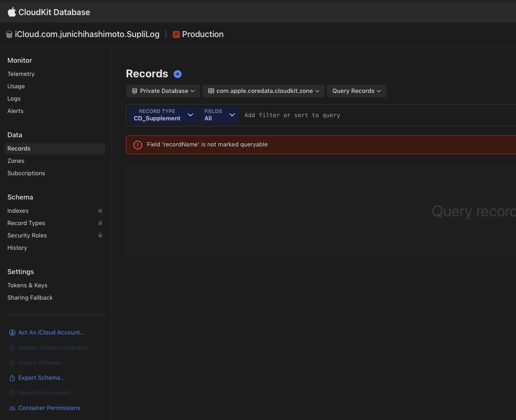Open Subscriptions in the sidebar
516x420 pixels.
pos(27,173)
